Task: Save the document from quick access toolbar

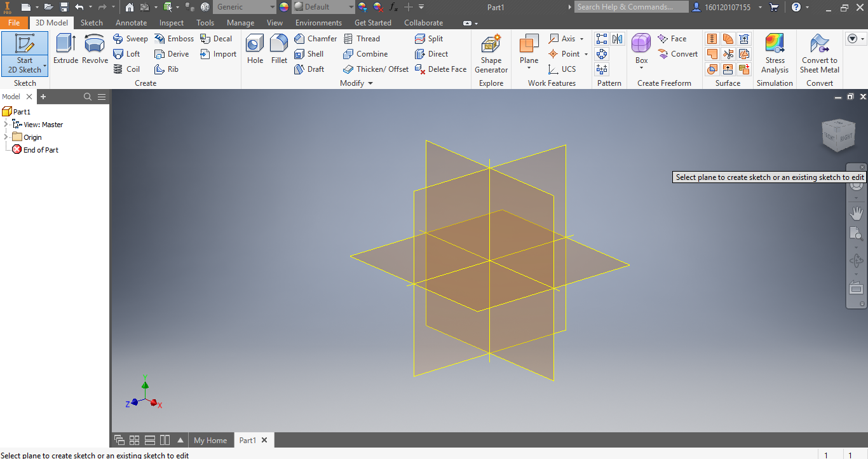Action: click(64, 7)
